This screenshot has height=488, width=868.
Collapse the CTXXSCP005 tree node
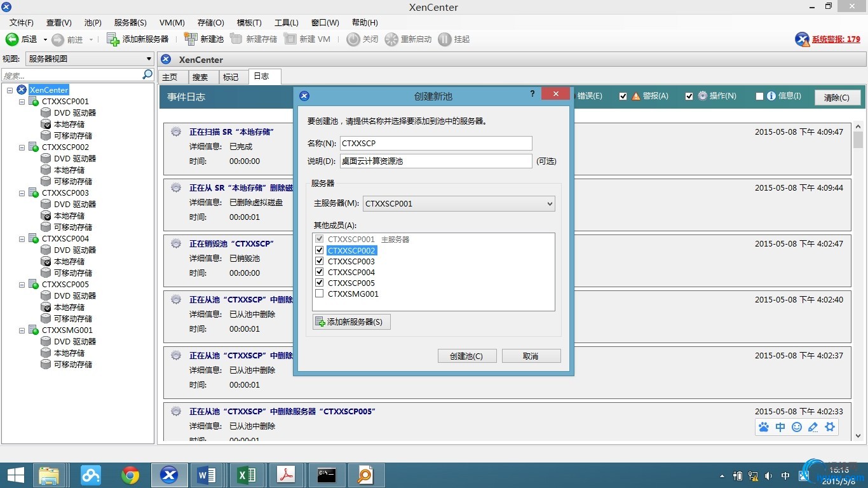tap(22, 285)
